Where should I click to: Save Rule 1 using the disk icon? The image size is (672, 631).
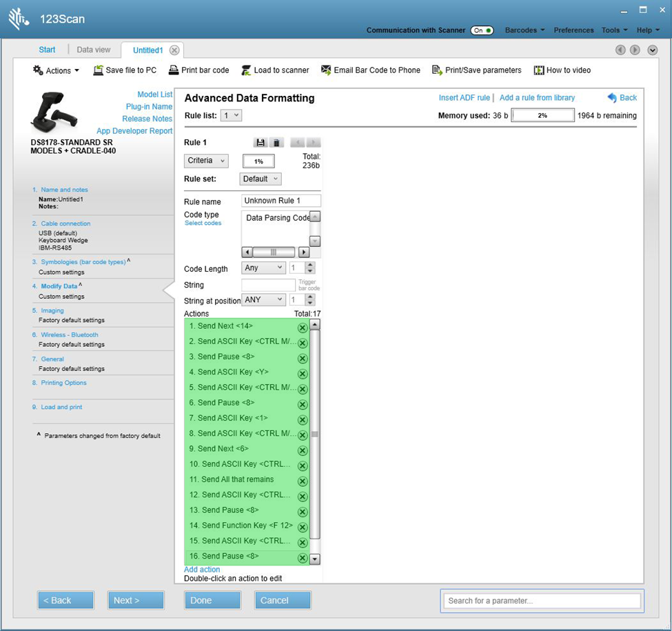coord(261,142)
